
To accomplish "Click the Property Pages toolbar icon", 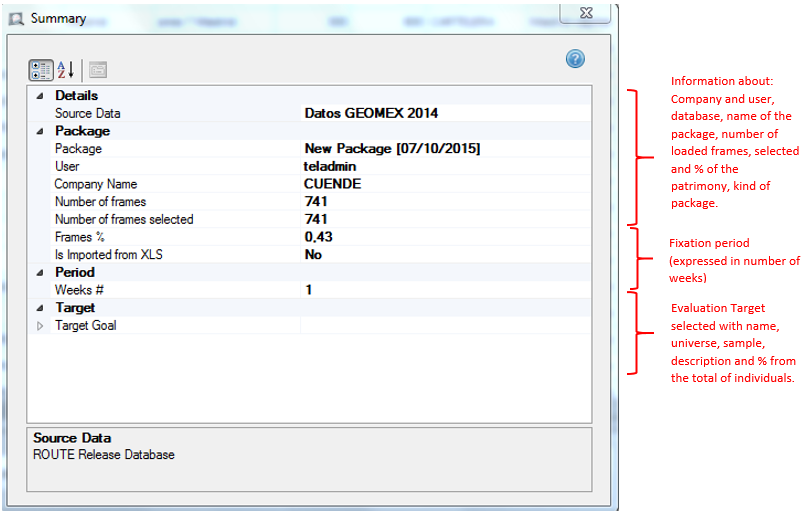I will coord(97,70).
